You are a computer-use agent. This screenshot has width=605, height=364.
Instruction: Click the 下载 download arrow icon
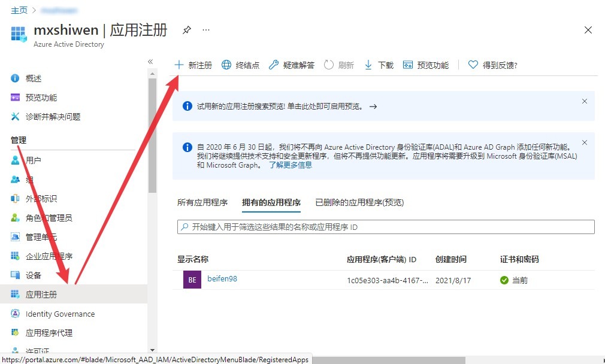(x=368, y=65)
